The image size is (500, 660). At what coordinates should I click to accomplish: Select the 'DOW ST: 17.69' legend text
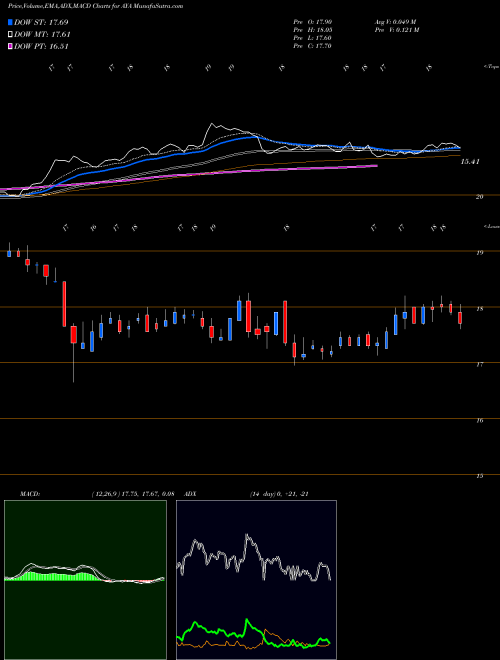coord(41,22)
